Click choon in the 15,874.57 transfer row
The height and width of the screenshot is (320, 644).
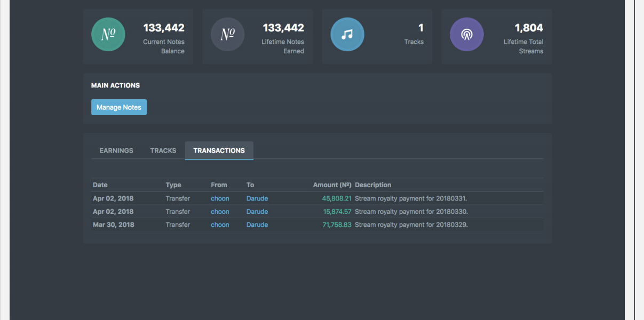click(x=220, y=212)
